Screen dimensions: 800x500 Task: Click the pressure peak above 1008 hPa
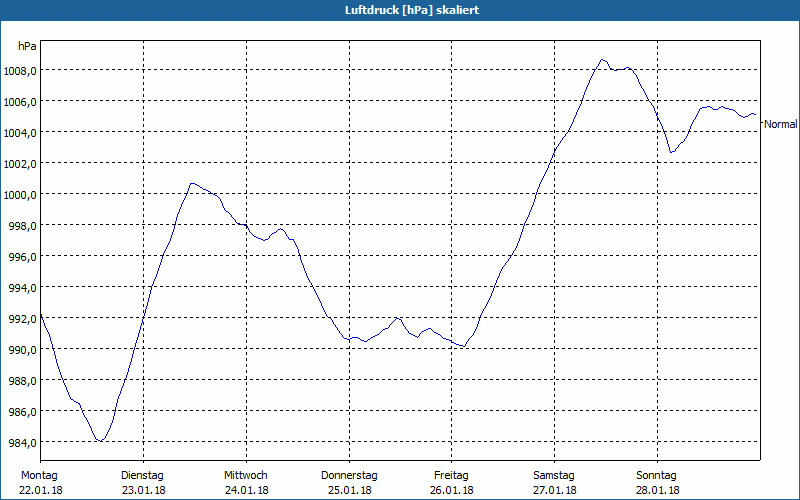603,60
